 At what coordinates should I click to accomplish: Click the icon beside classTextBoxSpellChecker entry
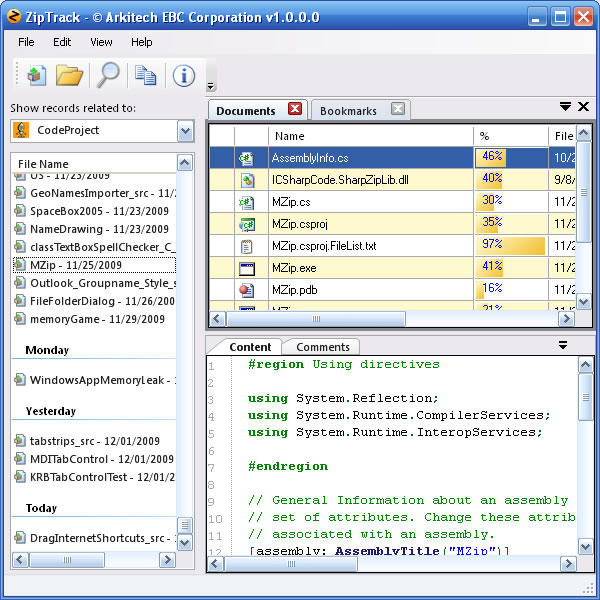click(x=20, y=246)
